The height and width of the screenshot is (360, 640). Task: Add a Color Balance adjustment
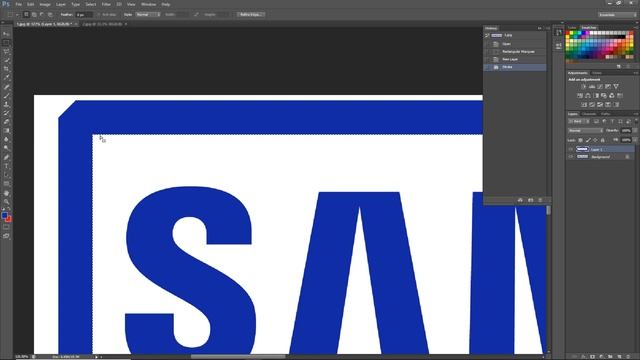(588, 96)
